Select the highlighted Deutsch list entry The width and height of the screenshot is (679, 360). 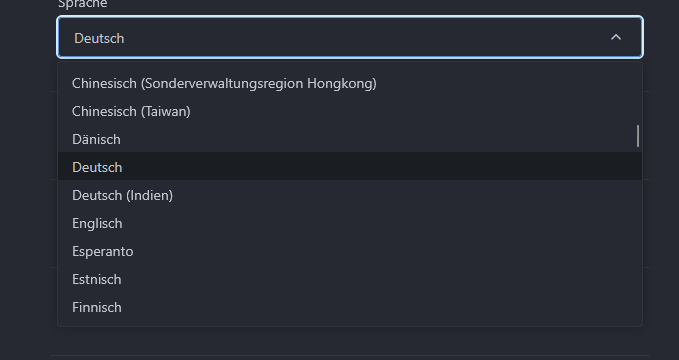350,167
